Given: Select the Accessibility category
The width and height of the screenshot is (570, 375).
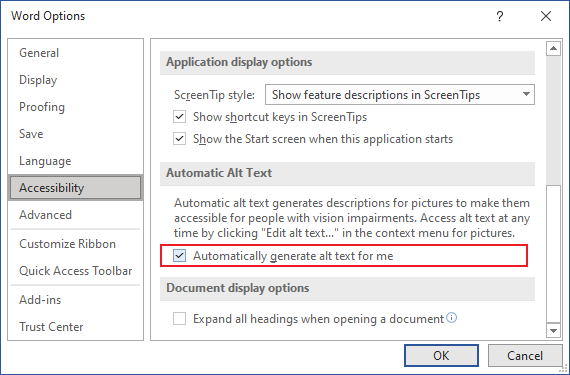Looking at the screenshot, I should [75, 188].
